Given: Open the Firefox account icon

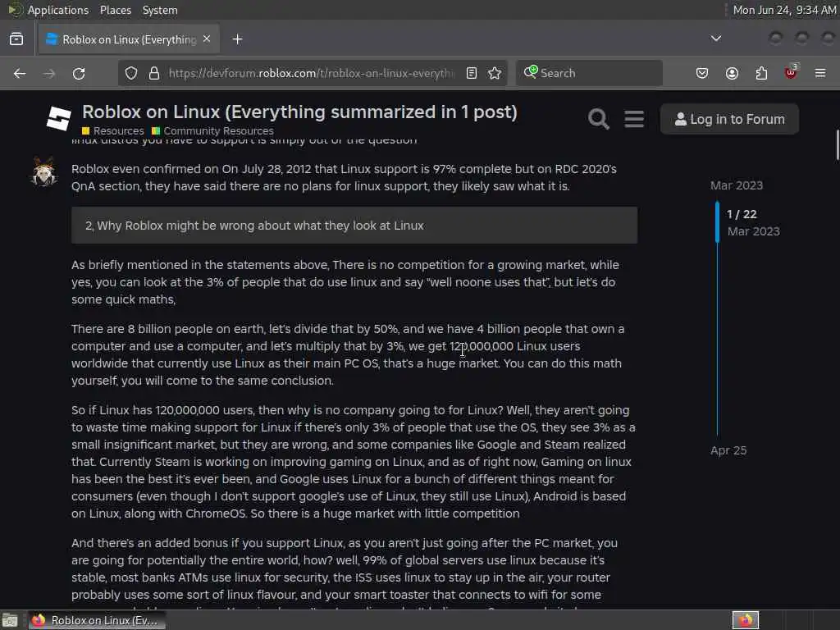Looking at the screenshot, I should 732,73.
